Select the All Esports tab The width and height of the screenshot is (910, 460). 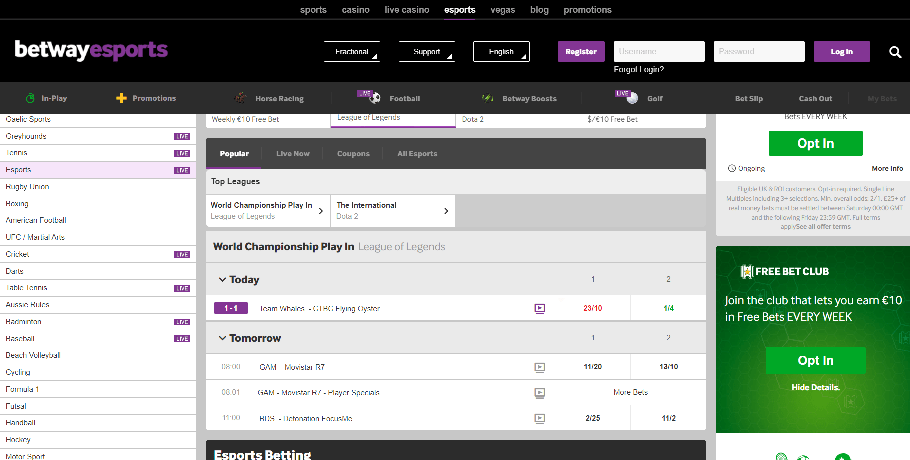[417, 154]
